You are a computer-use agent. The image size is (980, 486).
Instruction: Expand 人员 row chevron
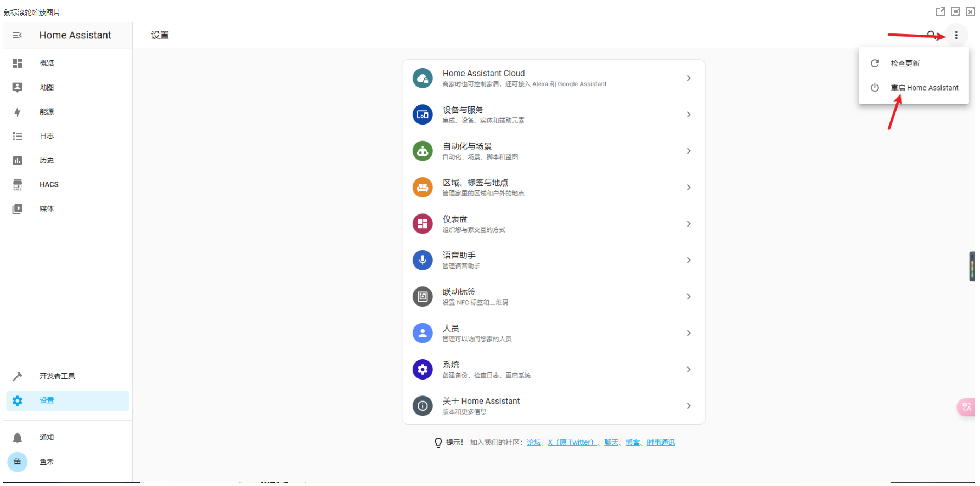tap(689, 333)
